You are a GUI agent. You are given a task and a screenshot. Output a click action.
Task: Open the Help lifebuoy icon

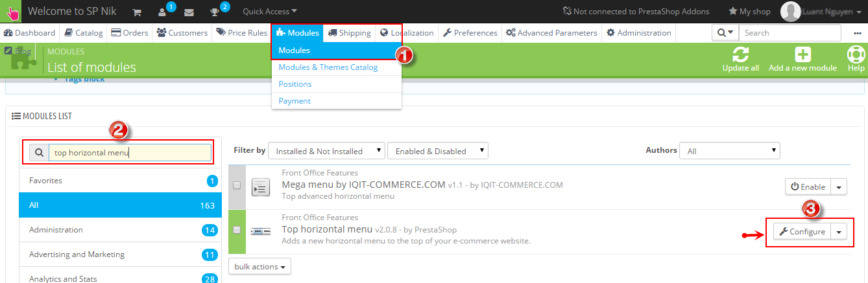856,59
